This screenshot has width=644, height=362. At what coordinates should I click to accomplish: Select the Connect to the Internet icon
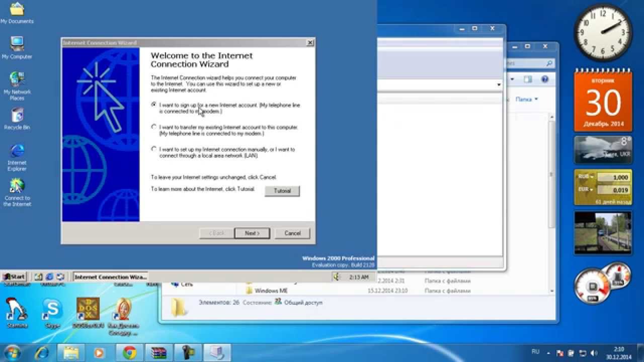pos(17,193)
